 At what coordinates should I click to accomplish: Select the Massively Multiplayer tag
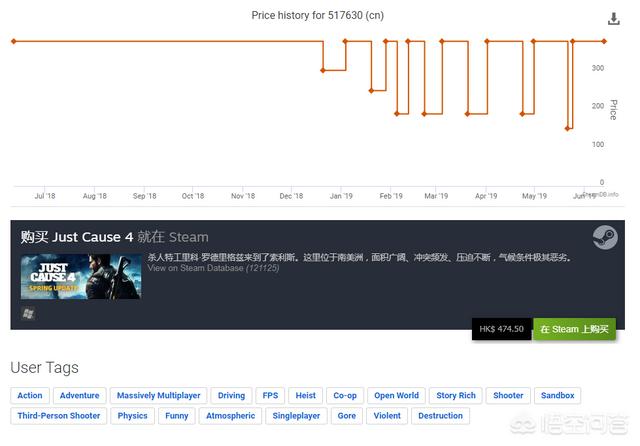(158, 395)
